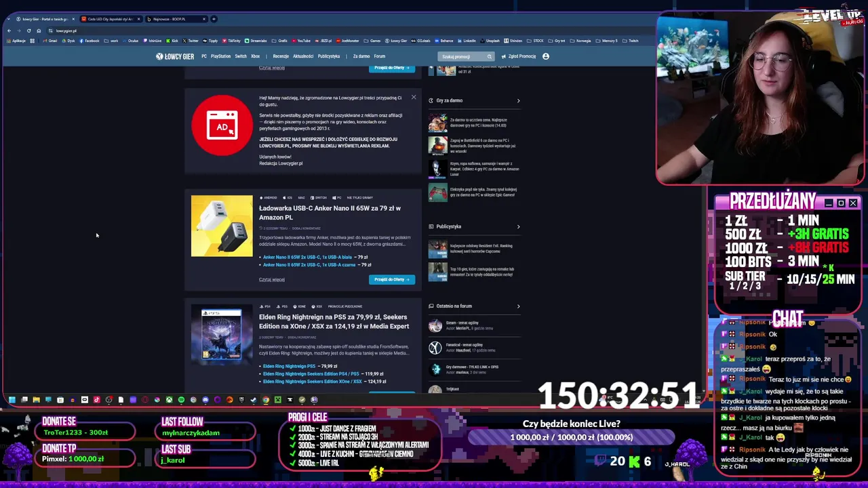Open the user account profile icon
The width and height of the screenshot is (868, 488).
click(546, 56)
